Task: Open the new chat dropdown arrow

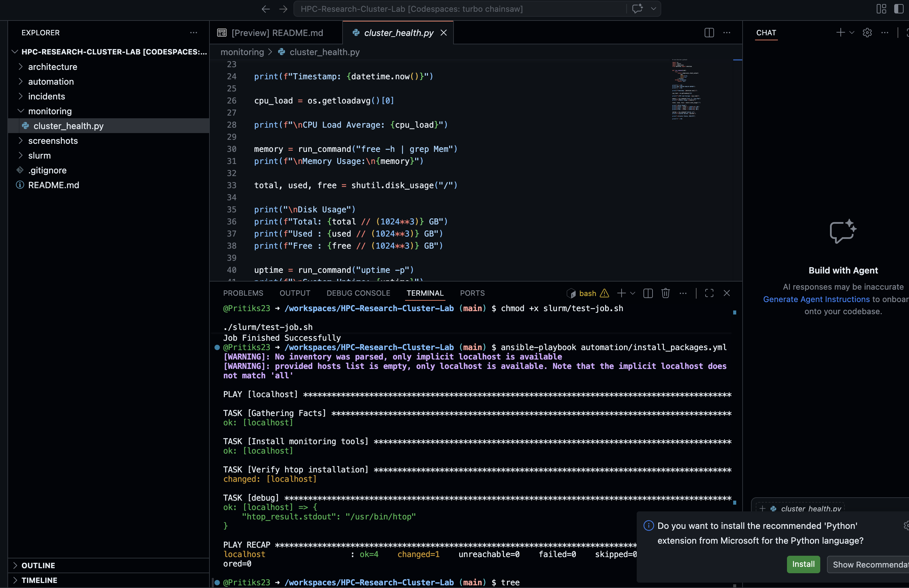Action: (852, 33)
